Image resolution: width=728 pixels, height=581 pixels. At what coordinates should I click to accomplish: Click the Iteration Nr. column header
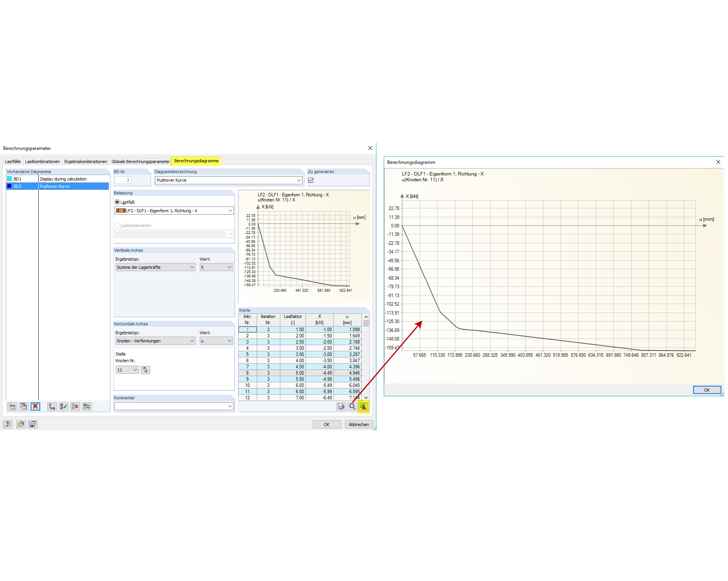click(268, 320)
